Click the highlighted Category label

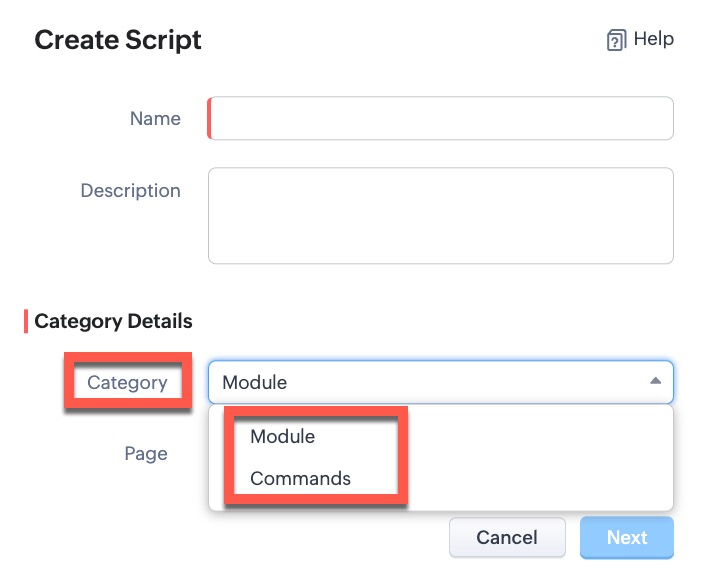tap(127, 382)
